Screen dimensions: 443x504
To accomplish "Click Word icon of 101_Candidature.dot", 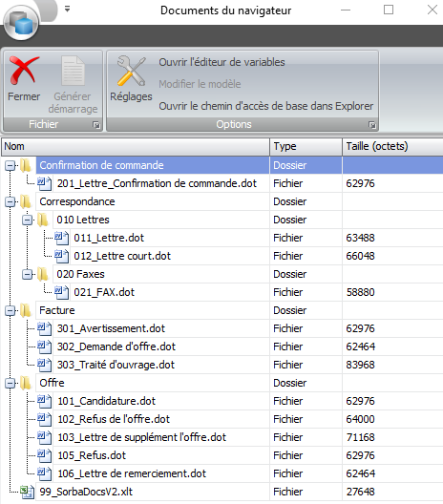I will coord(44,401).
